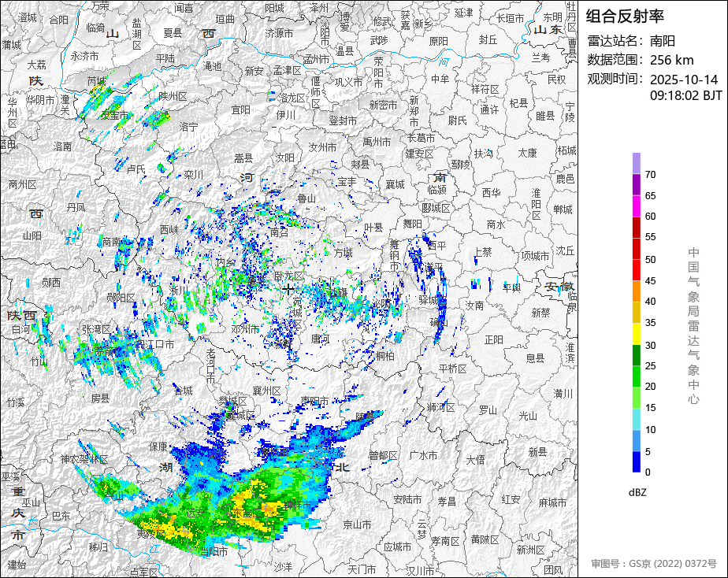Select the magenta 60–65 dBZ legend color

click(x=636, y=206)
